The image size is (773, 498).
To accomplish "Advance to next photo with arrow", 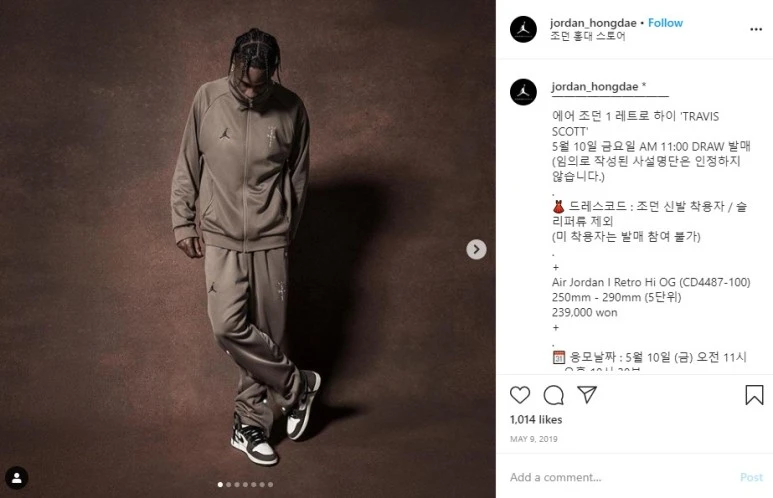I will point(476,249).
